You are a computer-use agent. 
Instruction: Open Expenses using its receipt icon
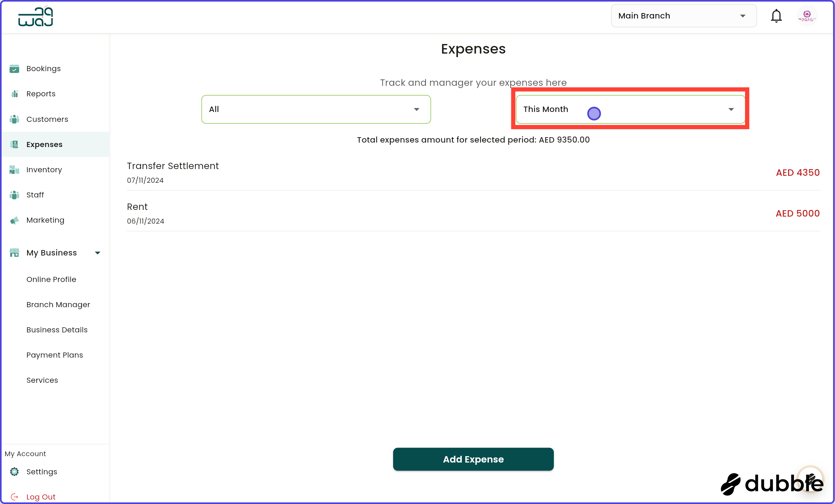(14, 144)
